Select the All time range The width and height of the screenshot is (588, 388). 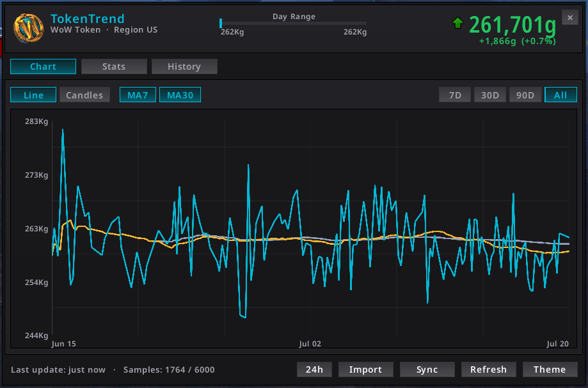560,95
